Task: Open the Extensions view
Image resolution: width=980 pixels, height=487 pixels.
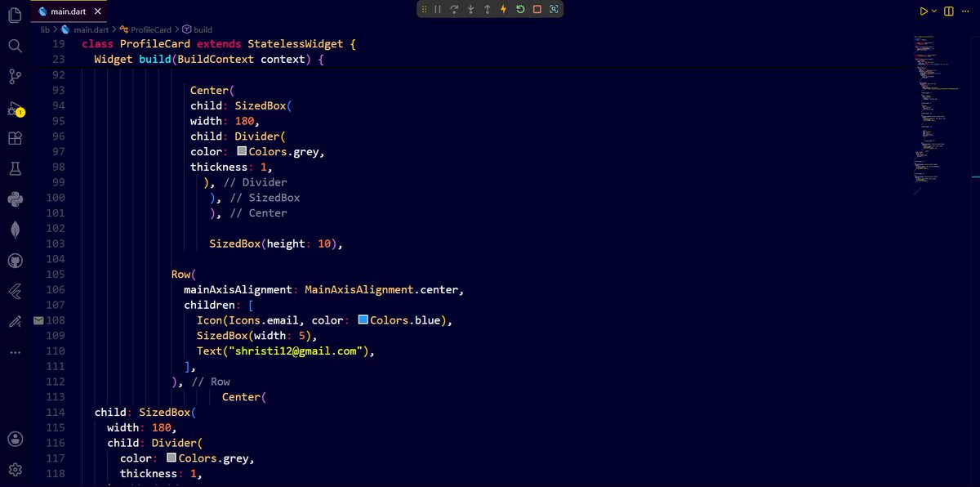Action: 15,139
